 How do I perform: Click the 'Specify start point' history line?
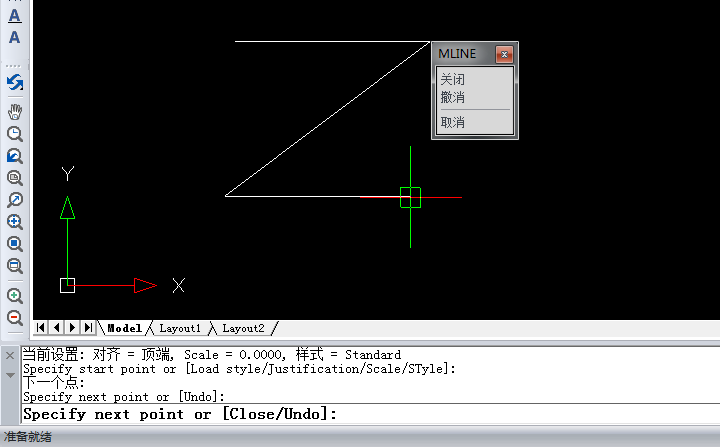point(239,369)
